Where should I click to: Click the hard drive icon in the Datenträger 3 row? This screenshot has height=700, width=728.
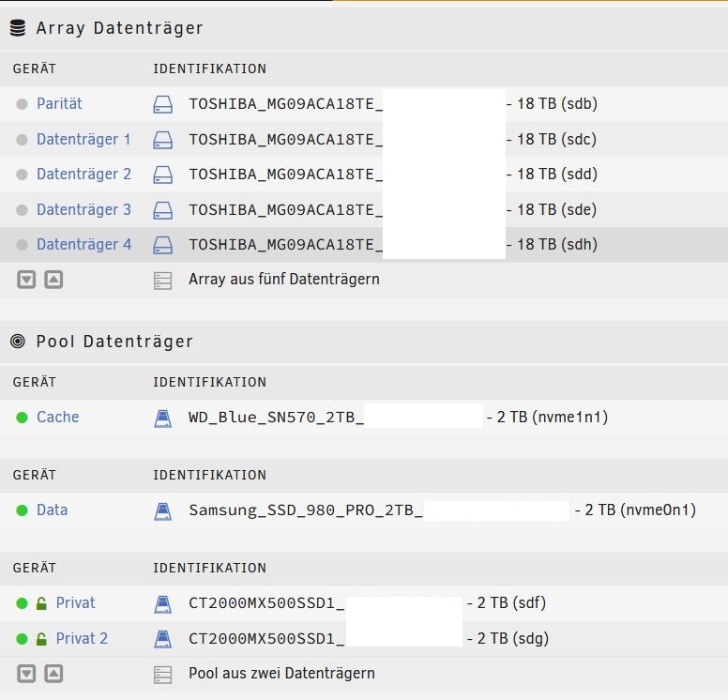tap(163, 210)
